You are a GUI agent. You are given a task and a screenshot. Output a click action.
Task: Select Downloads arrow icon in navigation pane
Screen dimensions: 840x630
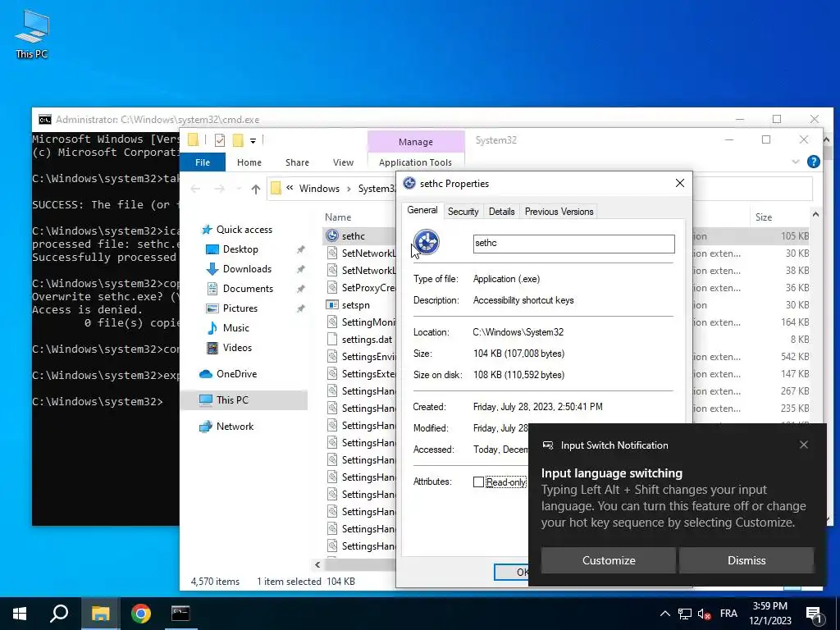pos(212,269)
